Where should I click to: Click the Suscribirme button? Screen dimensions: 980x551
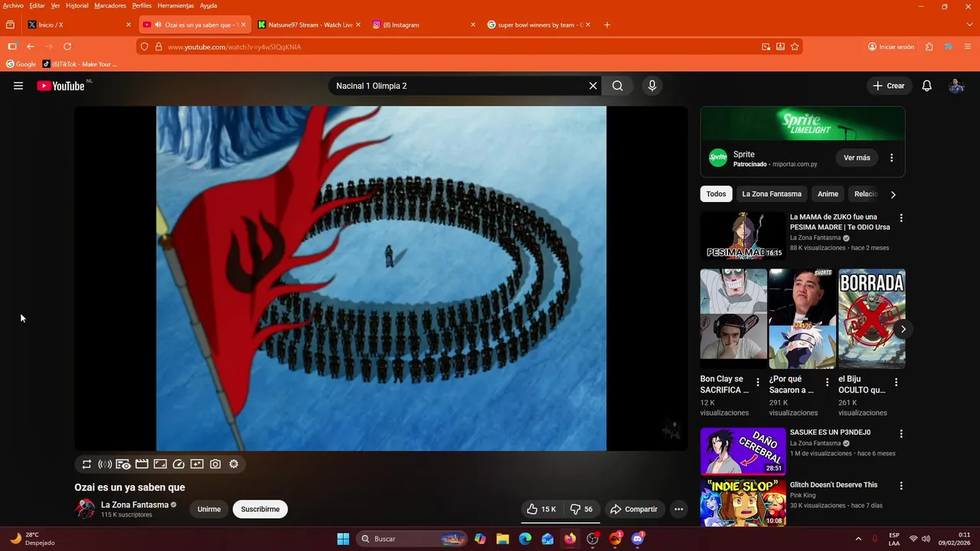coord(260,509)
